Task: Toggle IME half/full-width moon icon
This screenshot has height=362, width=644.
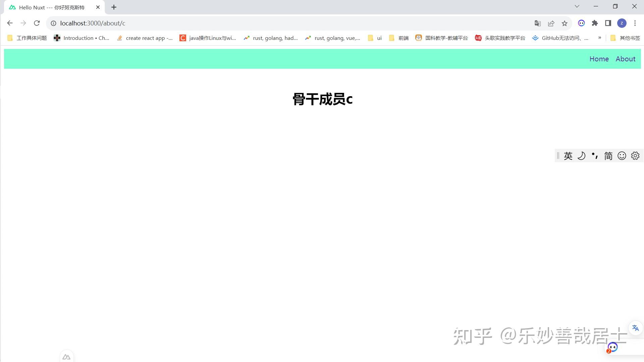Action: [581, 156]
